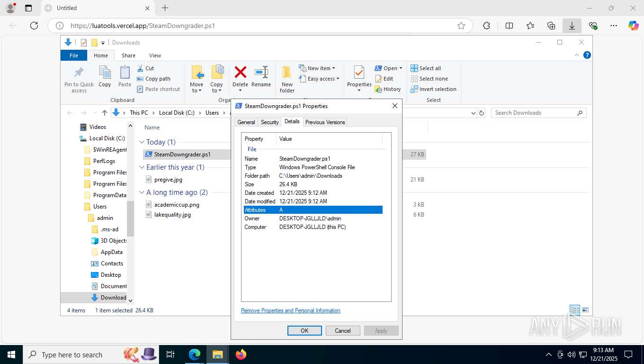Refresh the Edge browser page
Viewport: 644px width, 364px height.
tap(34, 26)
